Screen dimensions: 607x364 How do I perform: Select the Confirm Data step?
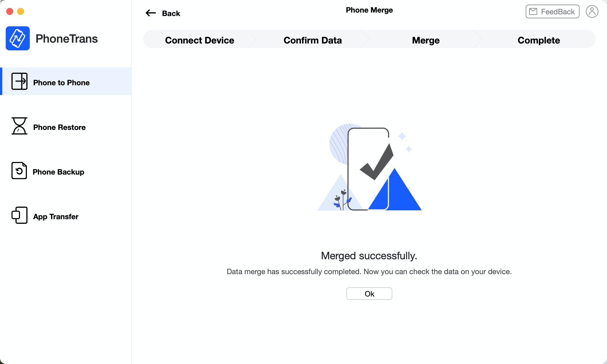[x=313, y=40]
